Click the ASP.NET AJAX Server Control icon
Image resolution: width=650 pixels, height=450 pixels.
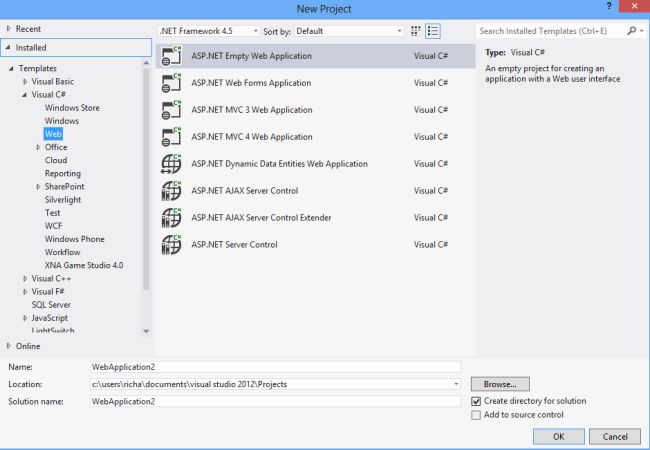pos(171,191)
